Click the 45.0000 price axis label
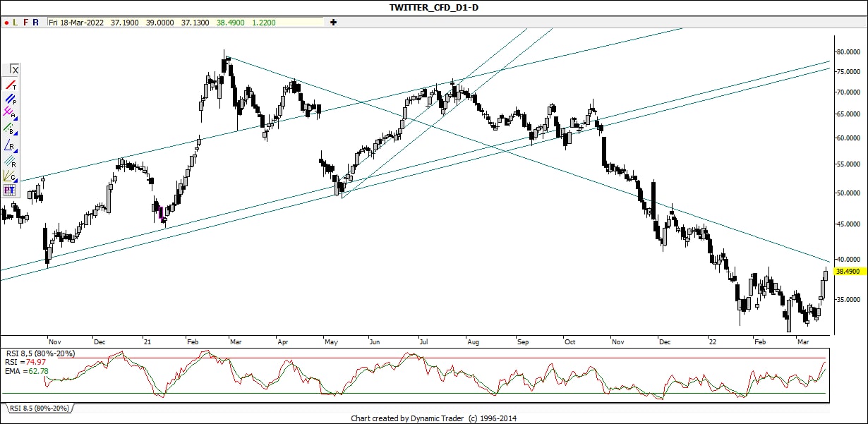 click(x=849, y=224)
